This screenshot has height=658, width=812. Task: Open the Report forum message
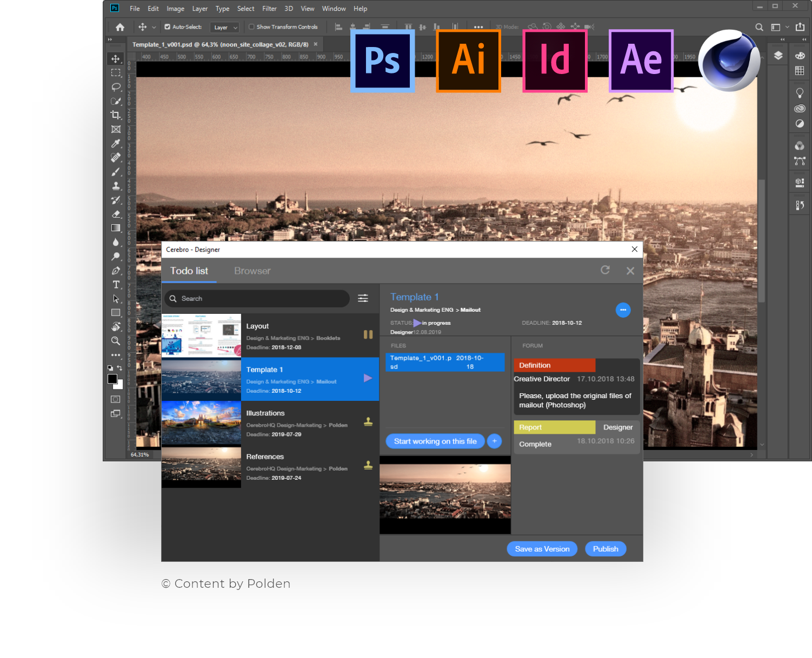click(577, 437)
